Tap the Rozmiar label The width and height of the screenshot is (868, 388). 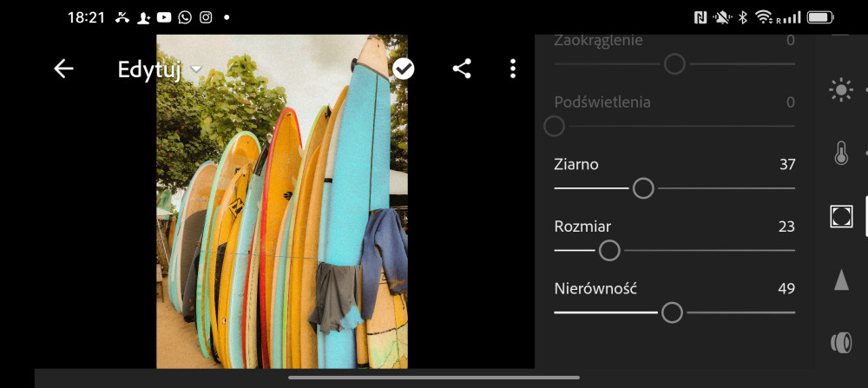pyautogui.click(x=583, y=227)
